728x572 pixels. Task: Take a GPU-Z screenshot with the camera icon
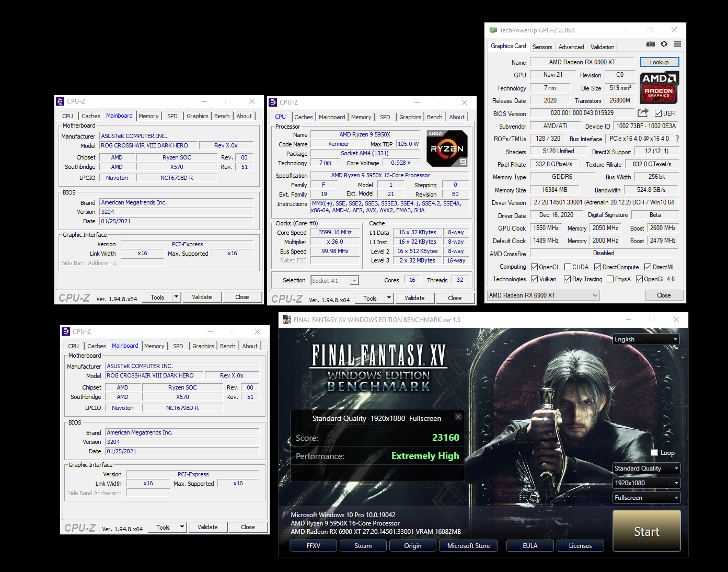point(650,44)
